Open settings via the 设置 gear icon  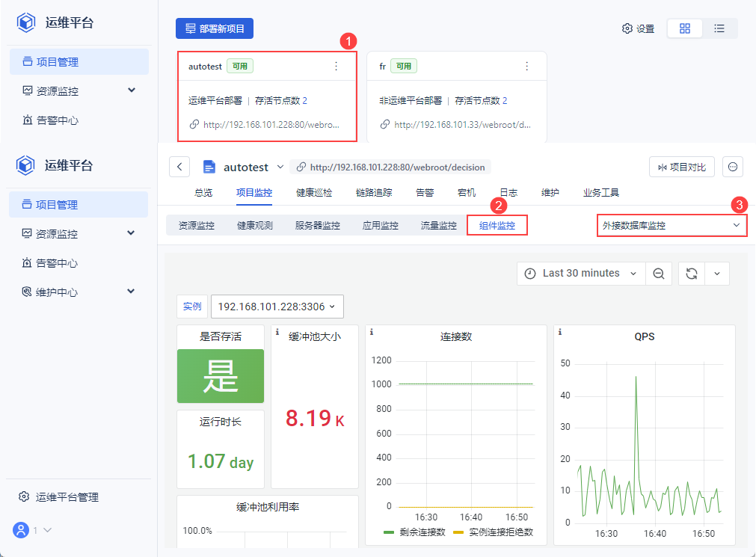[x=627, y=28]
